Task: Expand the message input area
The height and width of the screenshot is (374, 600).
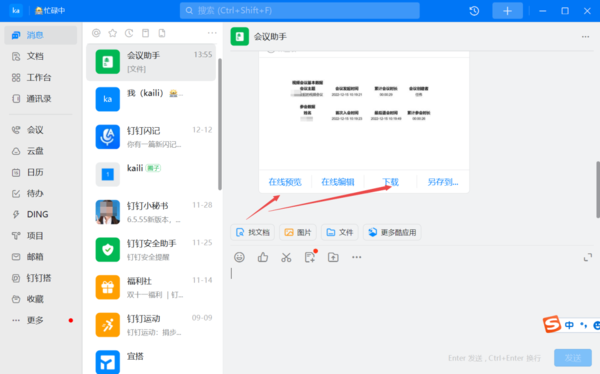Action: 588,257
